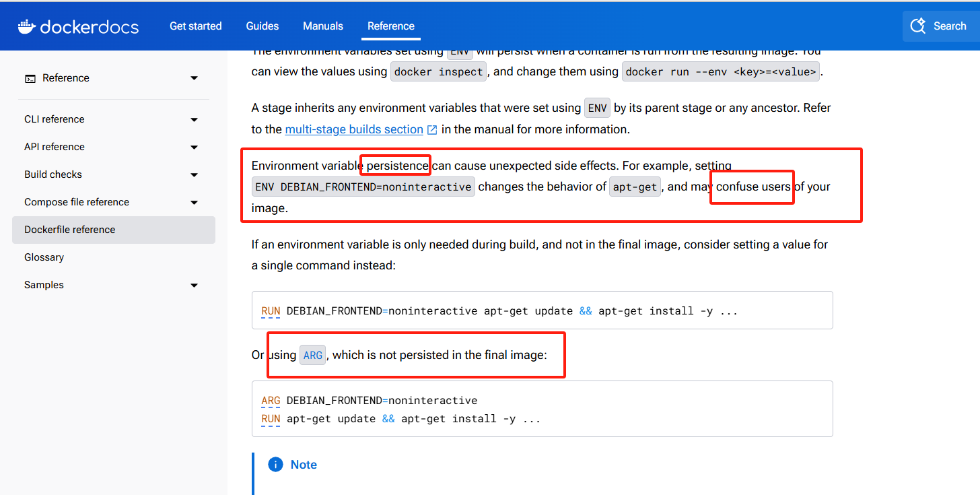
Task: Click the ARG inline code link
Action: click(x=313, y=355)
